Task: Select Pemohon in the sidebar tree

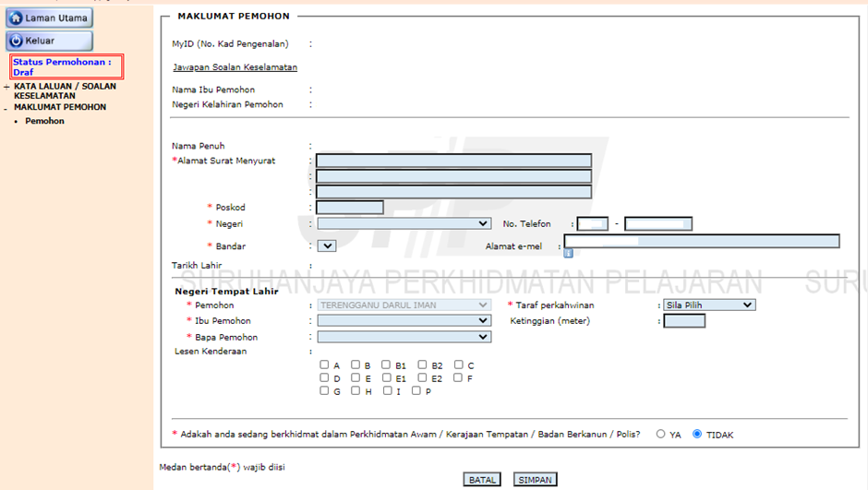Action: pyautogui.click(x=44, y=121)
